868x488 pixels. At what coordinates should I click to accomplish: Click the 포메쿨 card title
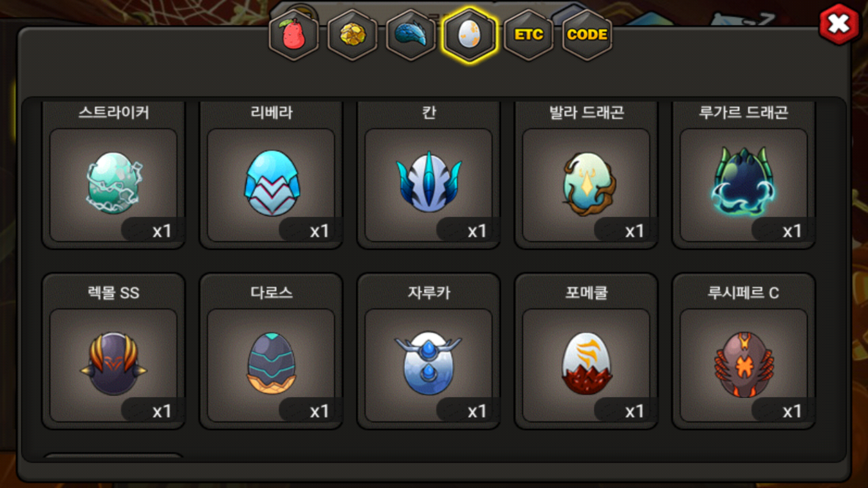pyautogui.click(x=586, y=293)
